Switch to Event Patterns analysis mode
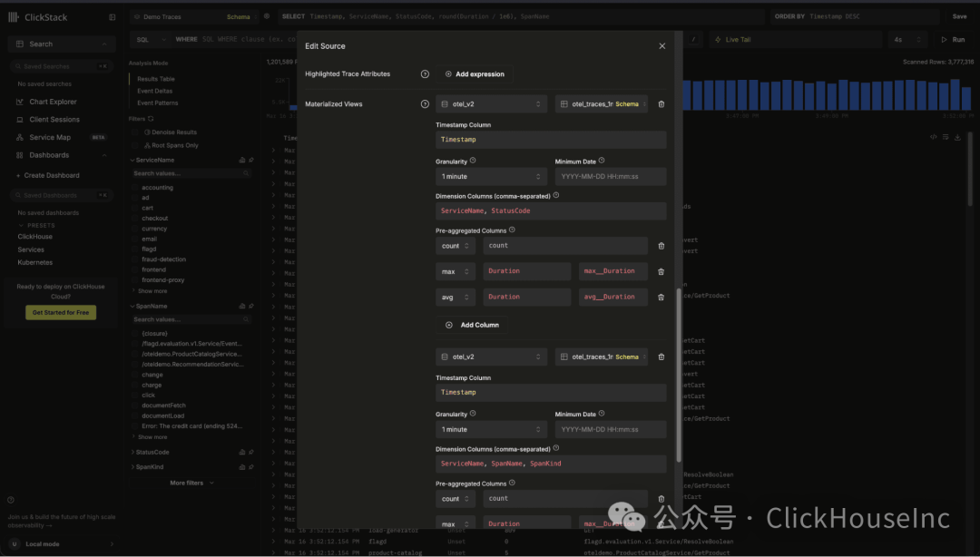 click(x=158, y=103)
